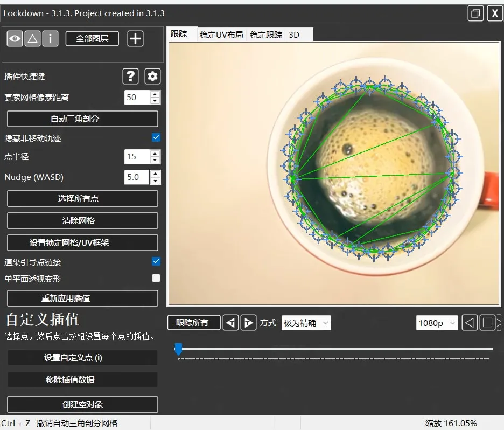Expand the 1080p resolution dropdown
The image size is (504, 430).
pos(437,323)
